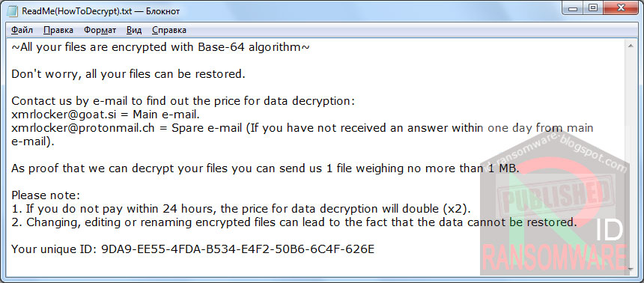The image size is (644, 283).
Task: Open the Формат menu
Action: pos(100,30)
